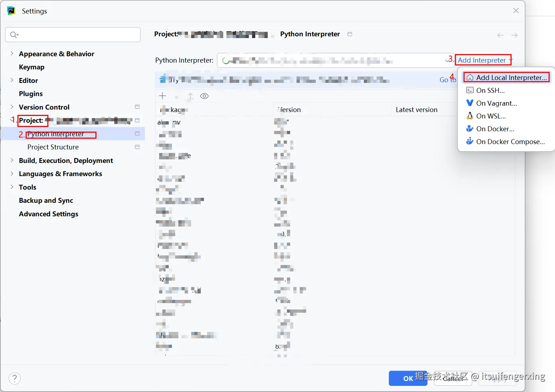Open the Python Interpreter dropdown
555x392 pixels.
[x=335, y=60]
